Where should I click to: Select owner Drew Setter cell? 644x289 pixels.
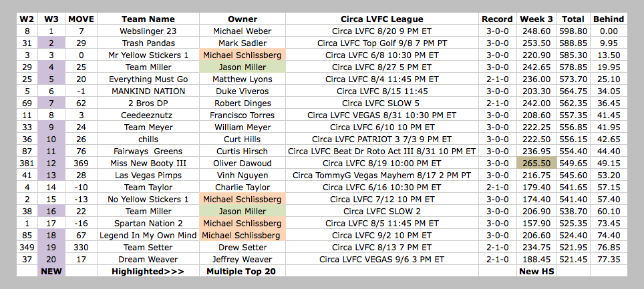(243, 247)
